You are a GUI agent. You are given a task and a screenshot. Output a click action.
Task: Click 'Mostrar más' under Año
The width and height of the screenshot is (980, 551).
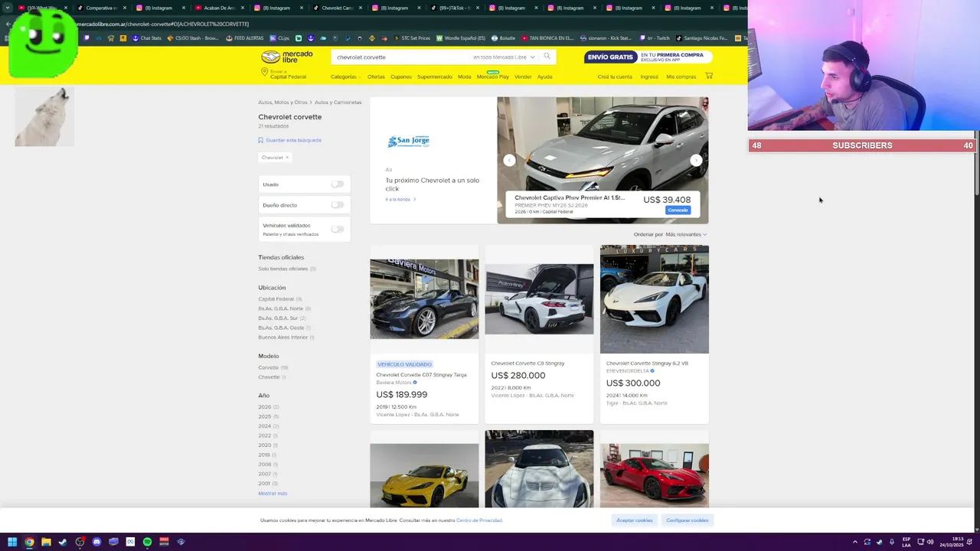(x=273, y=494)
